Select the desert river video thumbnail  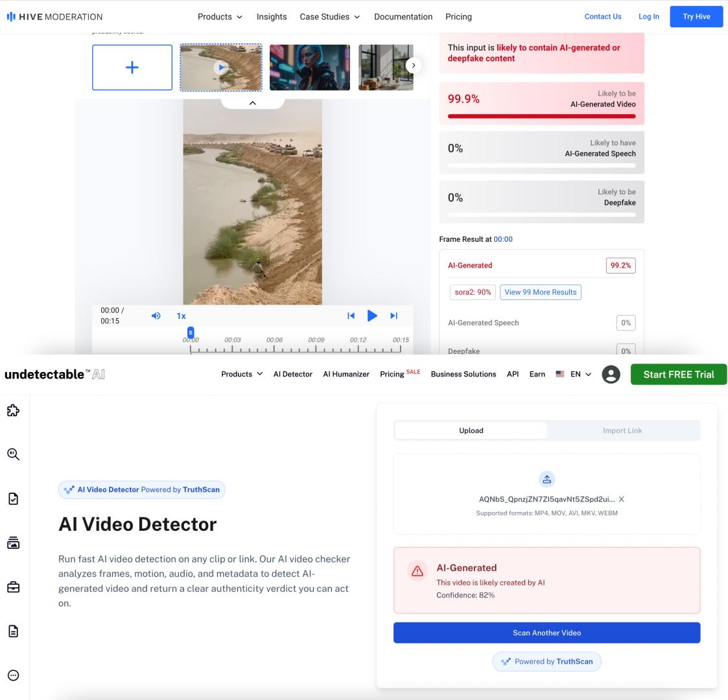(x=220, y=67)
